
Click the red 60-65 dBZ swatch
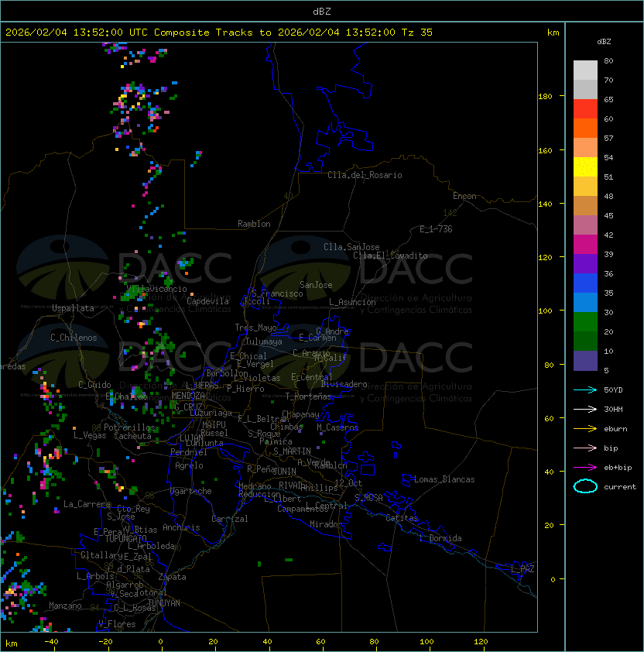(x=585, y=109)
